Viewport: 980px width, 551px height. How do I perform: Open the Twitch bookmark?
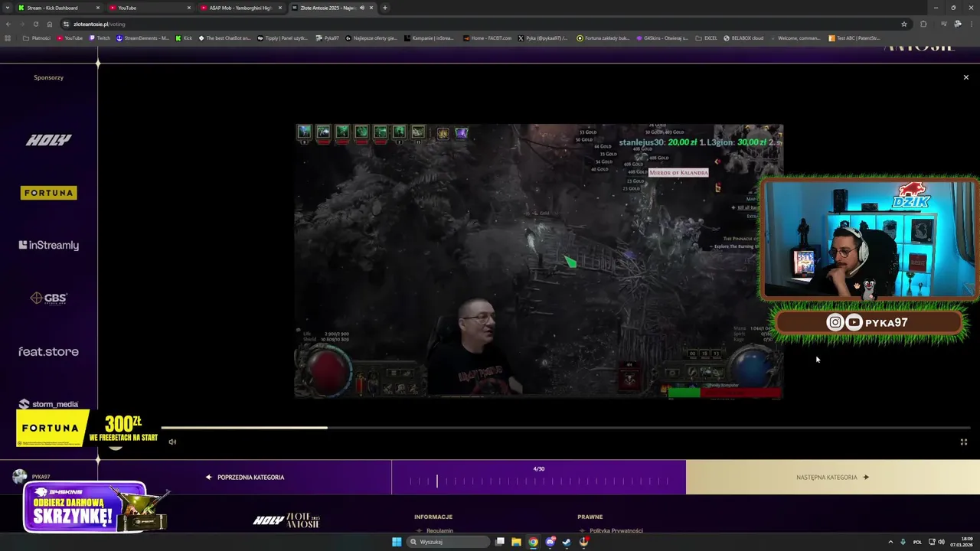100,37
